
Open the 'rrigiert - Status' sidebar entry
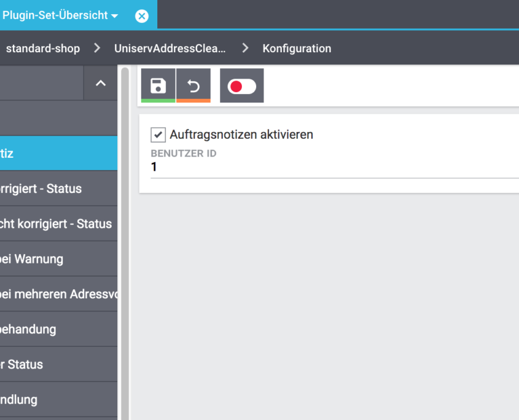click(58, 189)
